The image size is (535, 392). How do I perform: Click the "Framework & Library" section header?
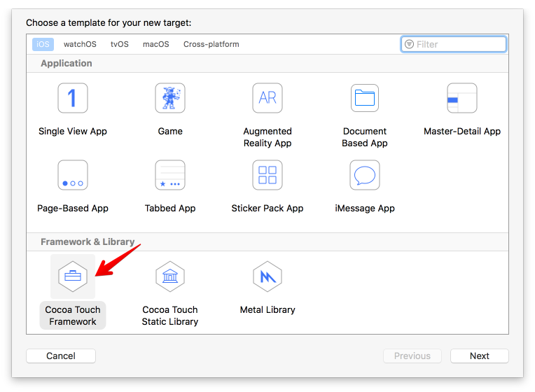(x=88, y=242)
